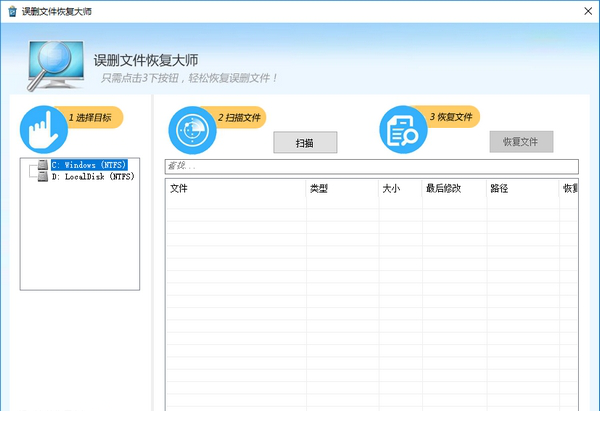600x427 pixels.
Task: Click the 恢复文件 recover button
Action: [521, 142]
